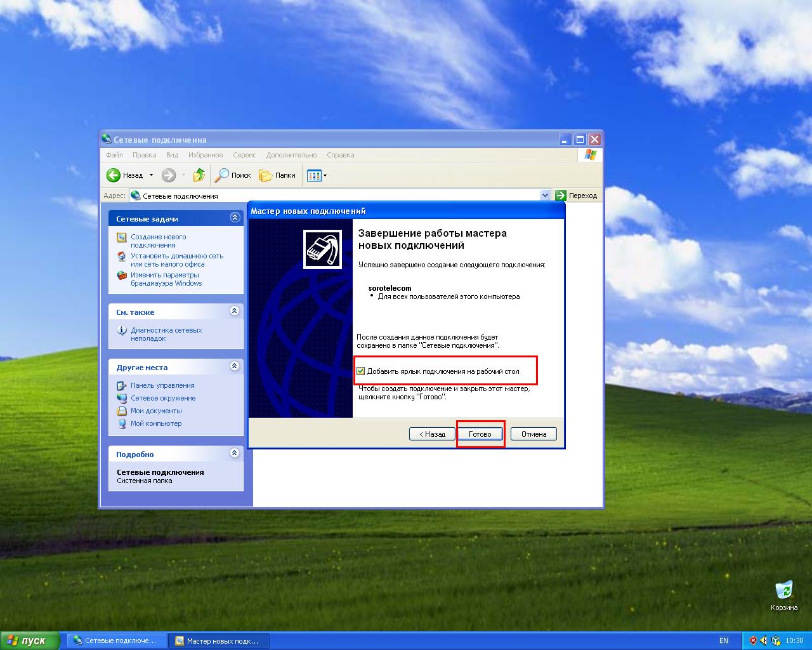Collapse the Сетевые задачи panel

point(235,218)
